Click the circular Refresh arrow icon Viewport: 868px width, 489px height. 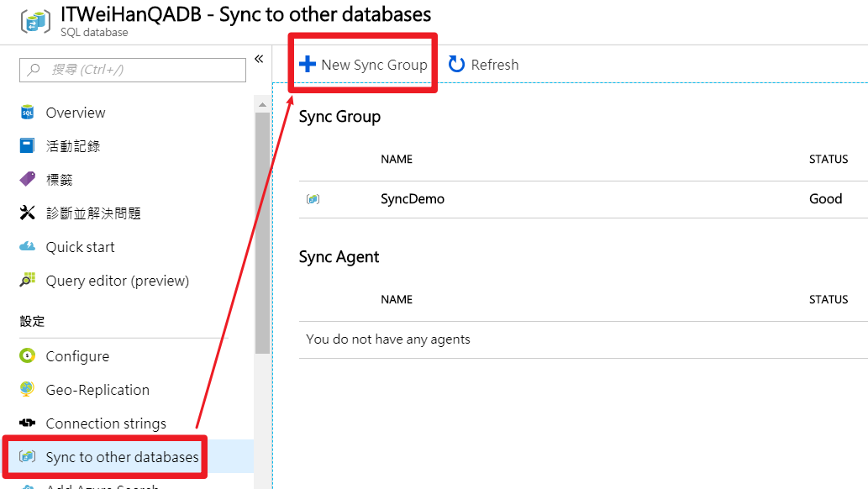[x=456, y=64]
